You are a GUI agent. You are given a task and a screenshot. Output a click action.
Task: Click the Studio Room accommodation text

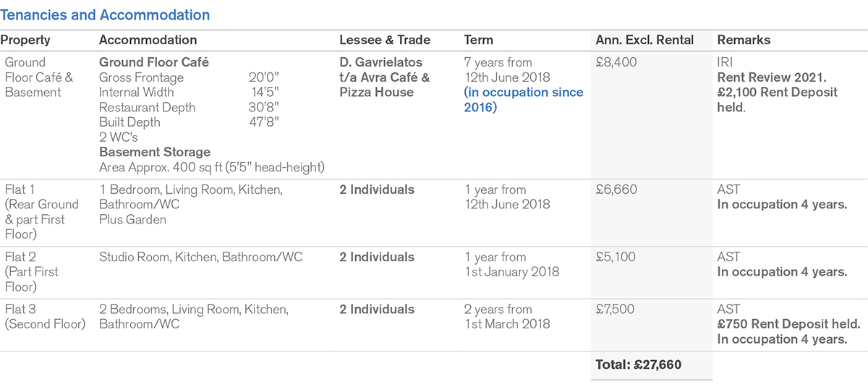(200, 257)
